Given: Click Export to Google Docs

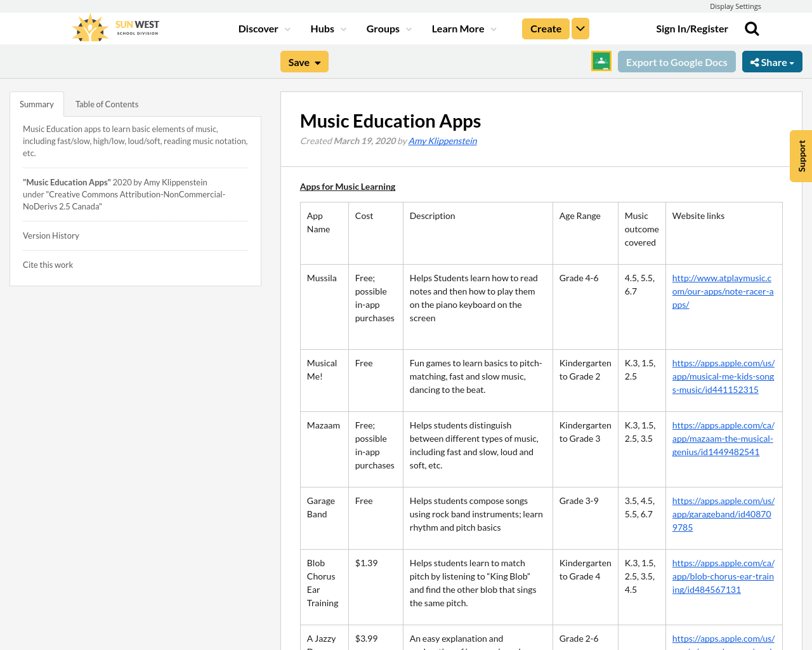Looking at the screenshot, I should pos(677,62).
